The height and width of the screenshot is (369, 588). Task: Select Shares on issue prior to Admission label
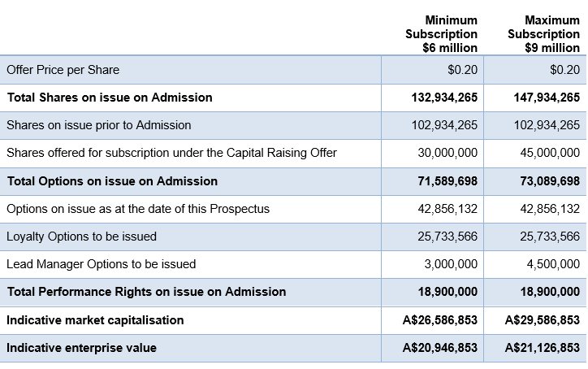point(99,125)
